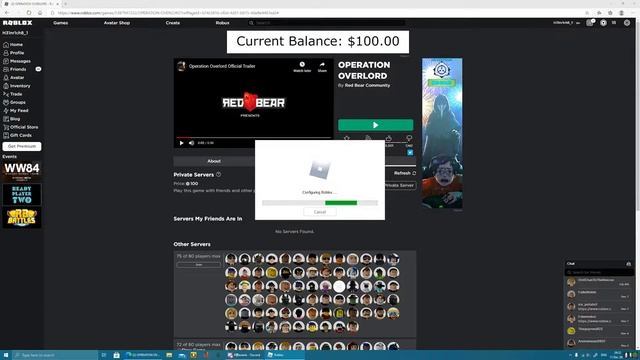Open My Feed in the sidebar
640x360 pixels.
[16, 110]
